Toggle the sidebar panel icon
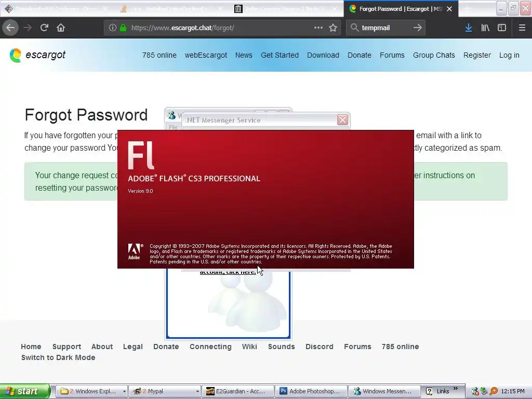Screen dimensions: 532x399 tap(502, 28)
